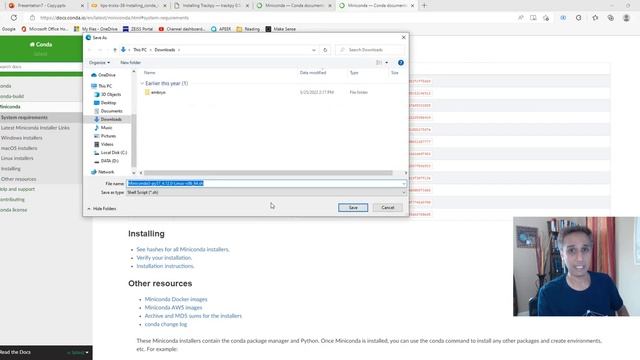Open the browser Favorites star icon
The height and width of the screenshot is (360, 640).
click(x=595, y=18)
